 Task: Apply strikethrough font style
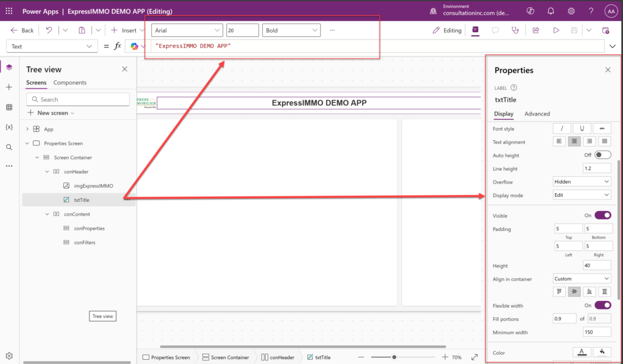pyautogui.click(x=602, y=128)
